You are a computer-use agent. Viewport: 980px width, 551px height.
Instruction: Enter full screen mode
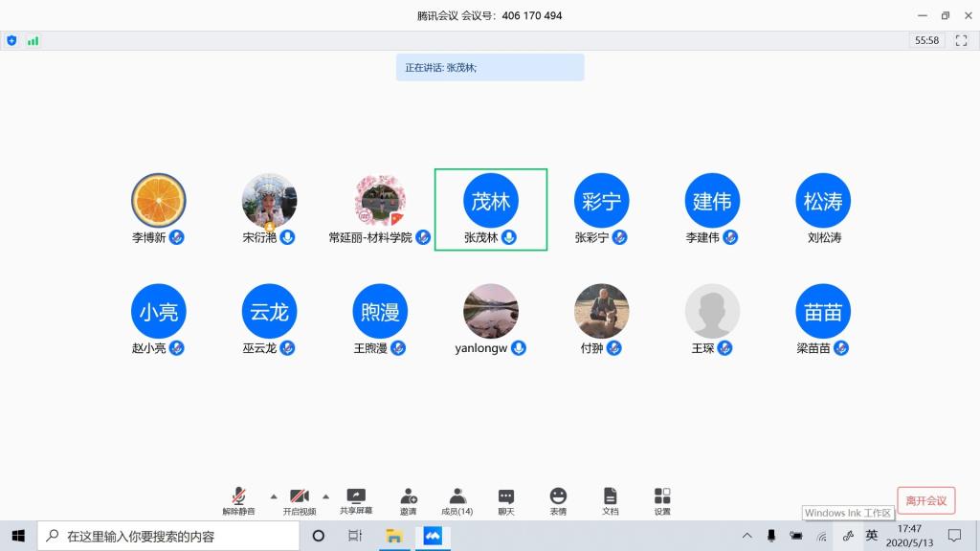point(962,40)
